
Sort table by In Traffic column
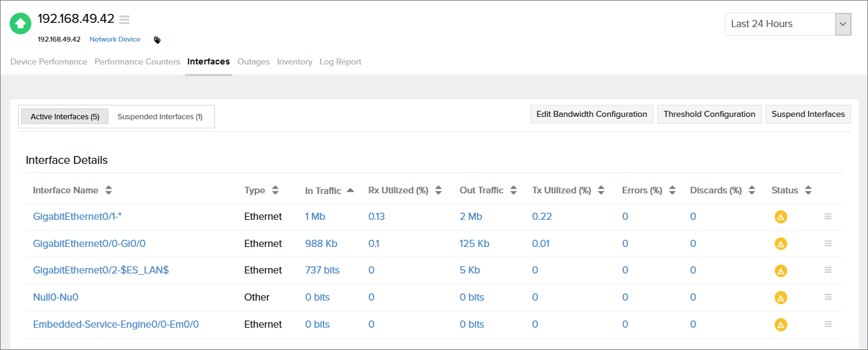[x=329, y=190]
